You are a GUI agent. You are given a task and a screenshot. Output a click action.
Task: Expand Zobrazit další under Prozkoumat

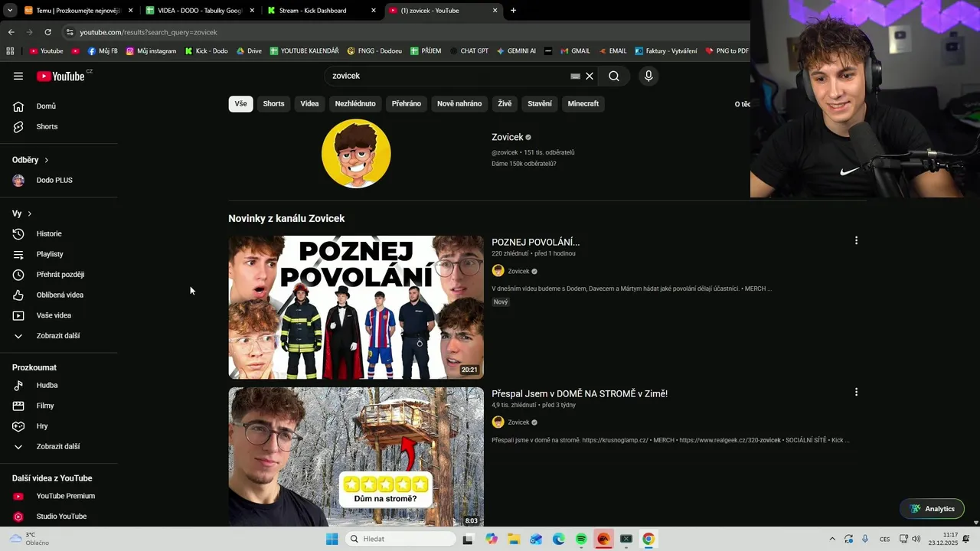point(59,446)
